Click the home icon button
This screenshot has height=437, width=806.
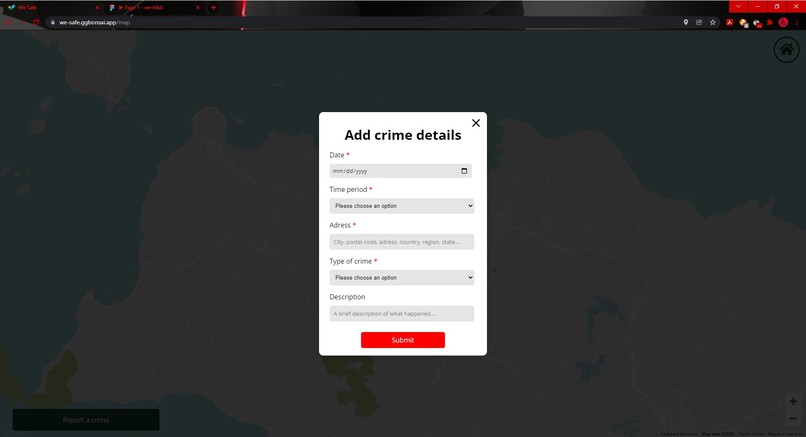[x=786, y=49]
